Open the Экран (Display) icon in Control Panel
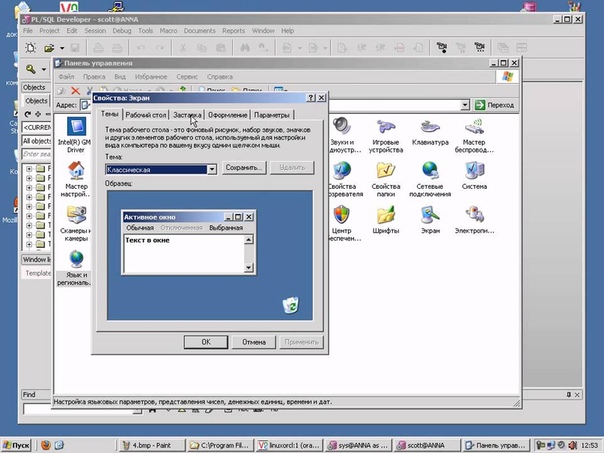Viewport: 604px width, 453px height. (x=430, y=218)
